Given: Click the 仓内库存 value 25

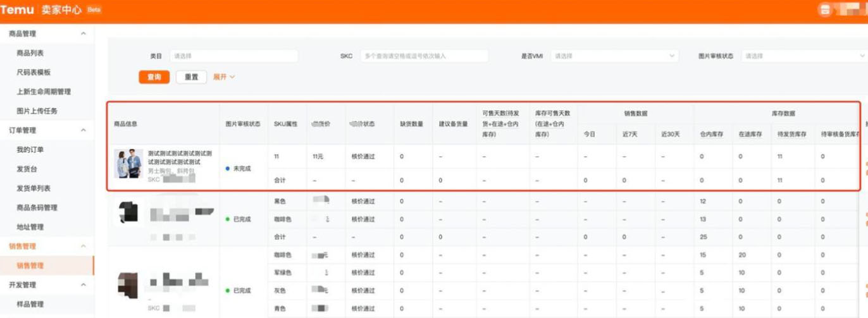Looking at the screenshot, I should [703, 237].
